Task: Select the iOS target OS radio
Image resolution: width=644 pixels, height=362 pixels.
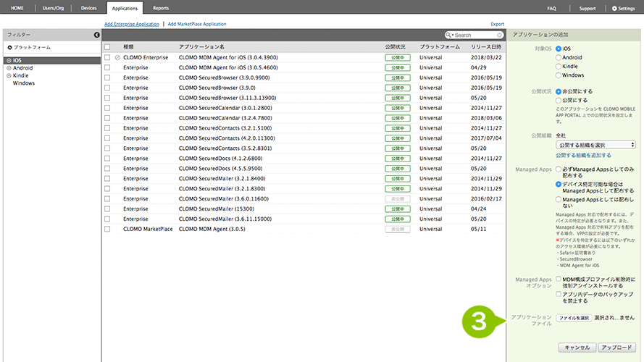Action: (559, 49)
